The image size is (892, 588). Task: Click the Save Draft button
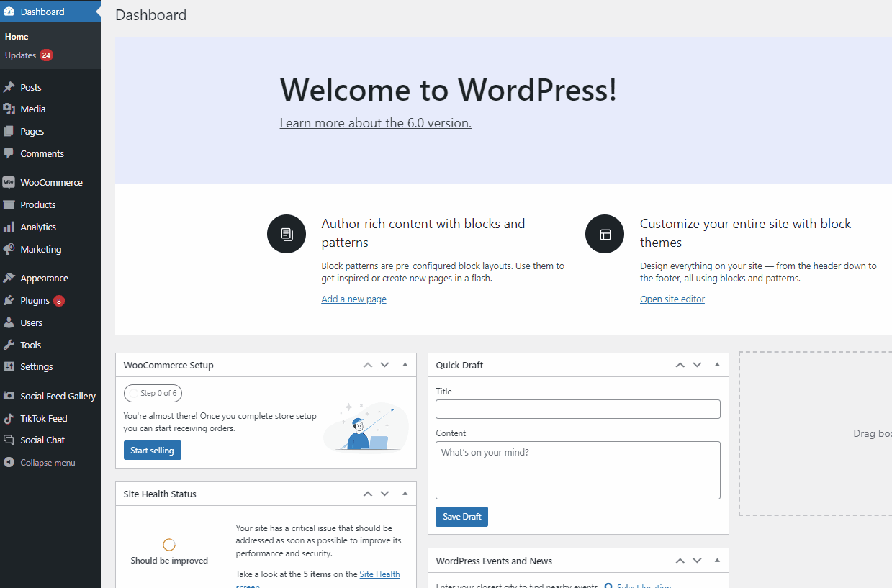coord(461,517)
